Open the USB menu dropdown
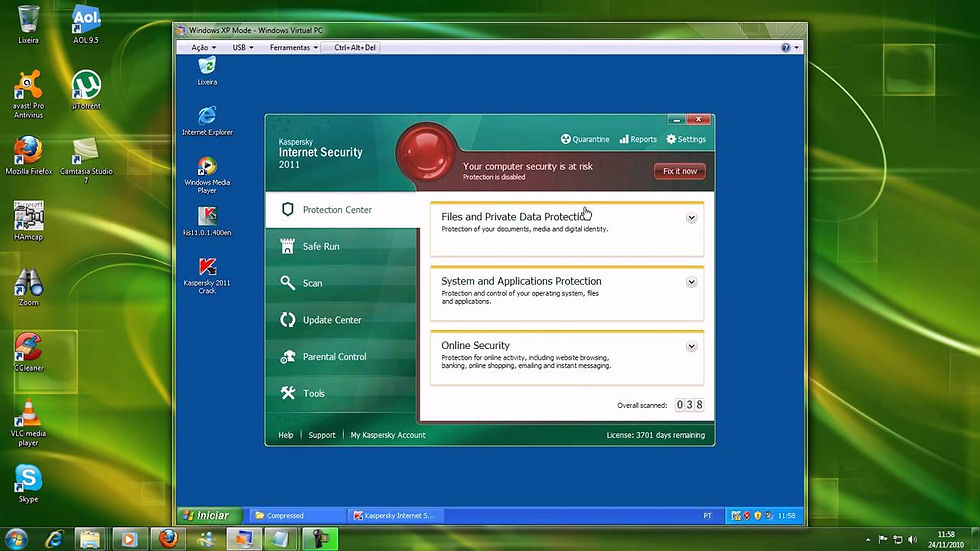980x551 pixels. click(242, 47)
